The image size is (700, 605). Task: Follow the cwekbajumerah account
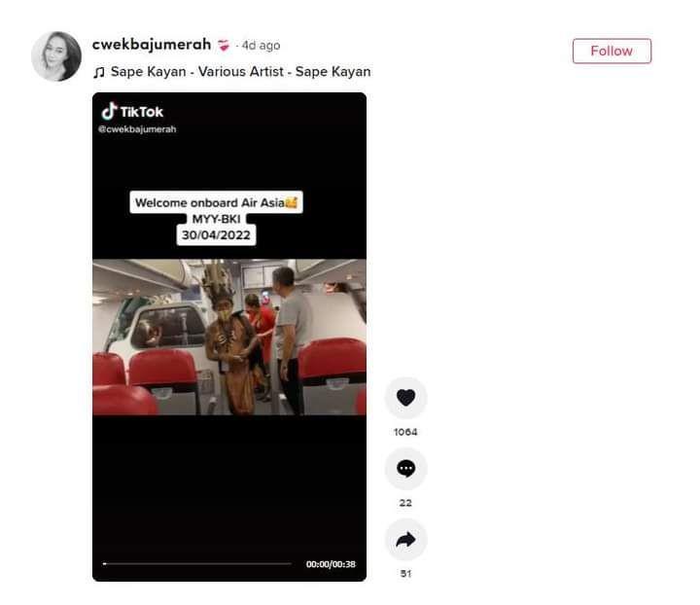[612, 51]
